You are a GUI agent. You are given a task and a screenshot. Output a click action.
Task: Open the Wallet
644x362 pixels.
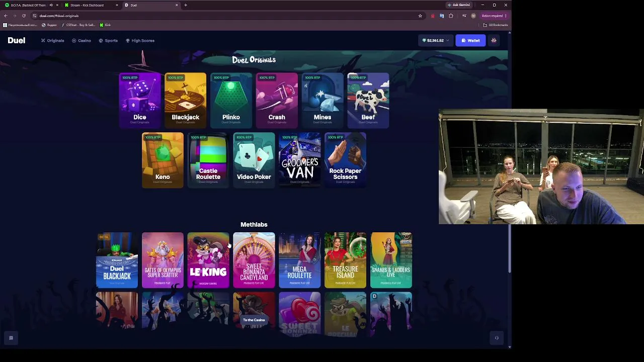pyautogui.click(x=470, y=40)
